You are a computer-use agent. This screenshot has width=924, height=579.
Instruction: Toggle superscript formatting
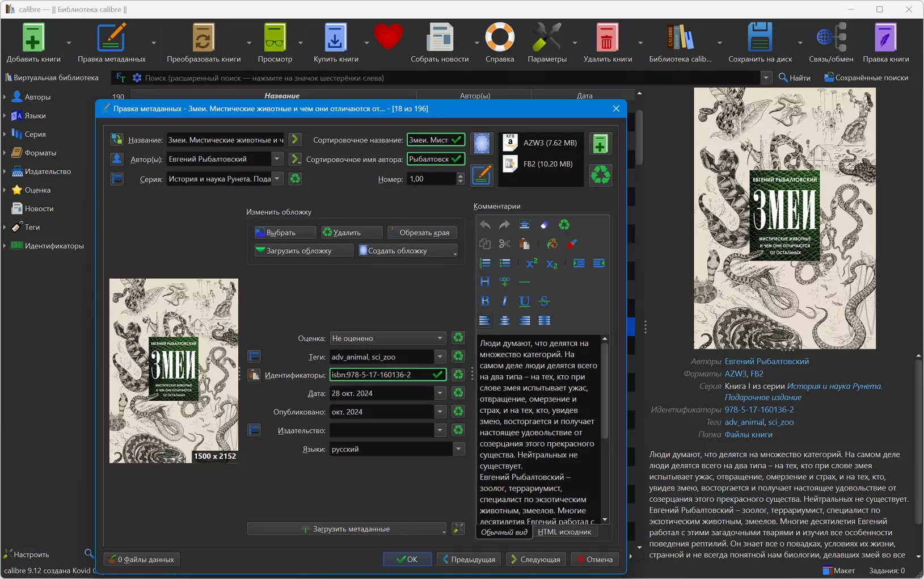(x=531, y=263)
